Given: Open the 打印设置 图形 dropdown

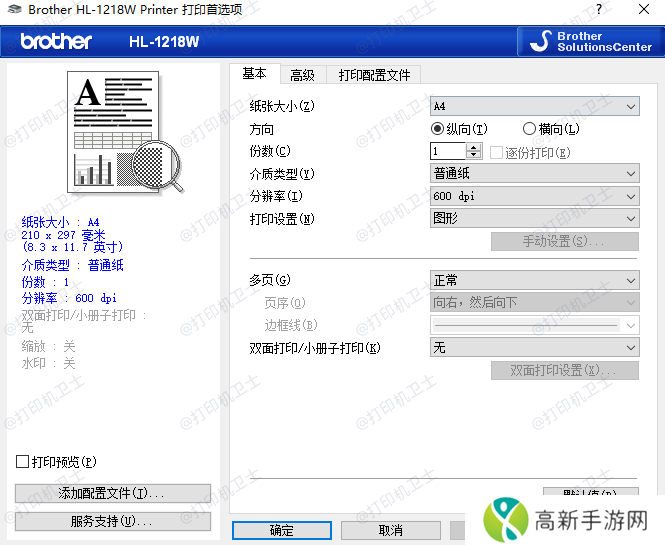Looking at the screenshot, I should pos(534,218).
